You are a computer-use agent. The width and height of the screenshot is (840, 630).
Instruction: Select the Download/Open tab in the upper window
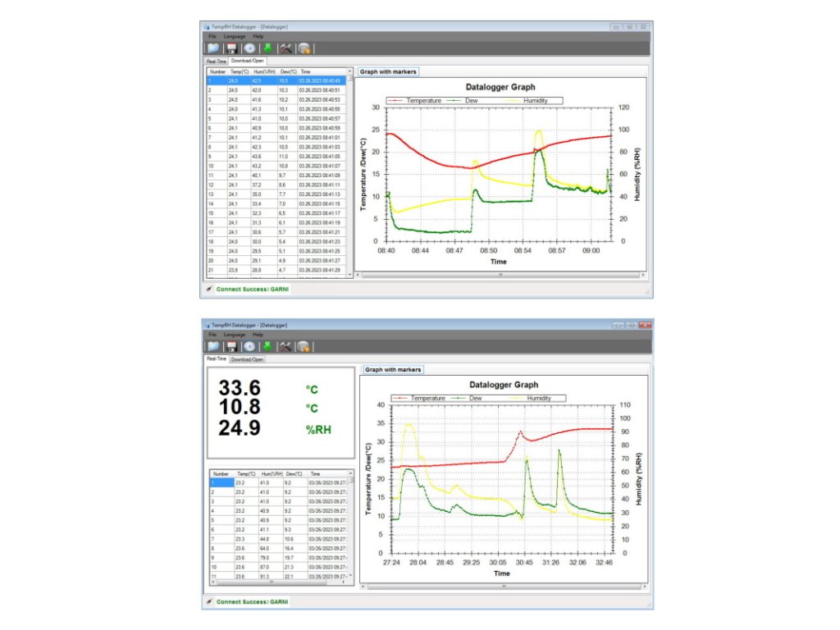coord(248,61)
